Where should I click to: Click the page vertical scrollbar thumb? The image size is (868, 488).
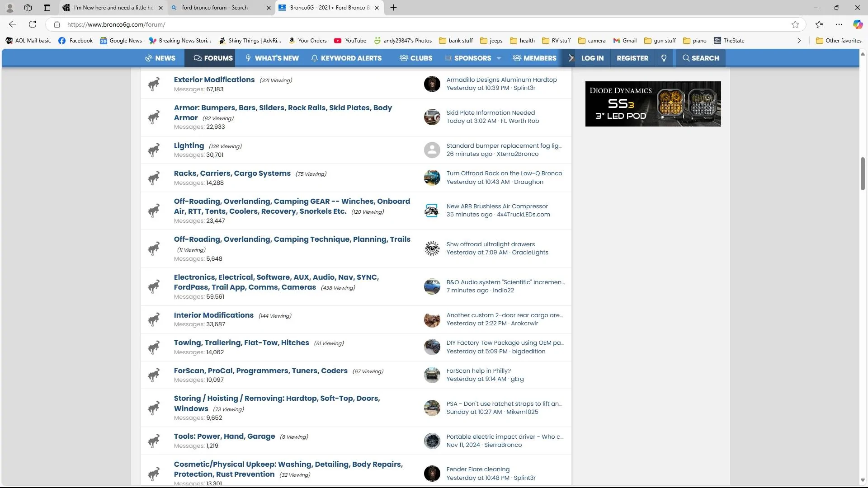862,174
